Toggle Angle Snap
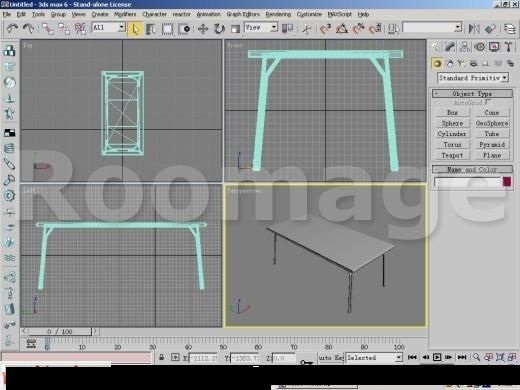The image size is (520, 390). click(342, 29)
